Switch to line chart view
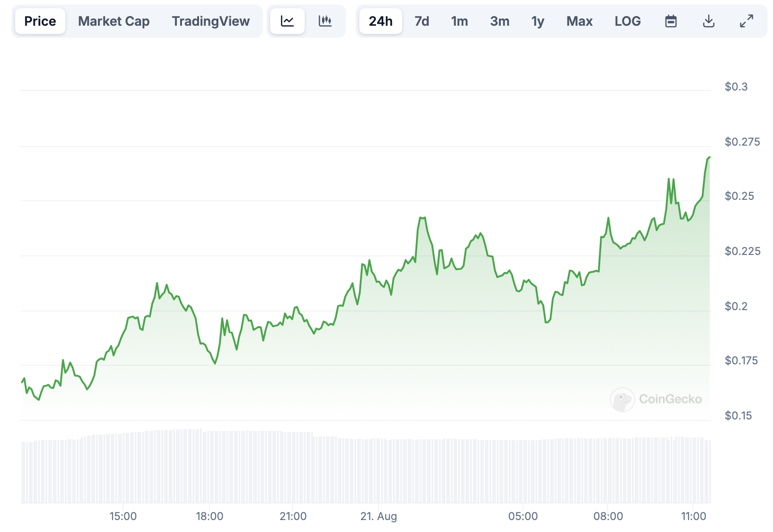Screen dimensions: 773x532 pyautogui.click(x=287, y=21)
